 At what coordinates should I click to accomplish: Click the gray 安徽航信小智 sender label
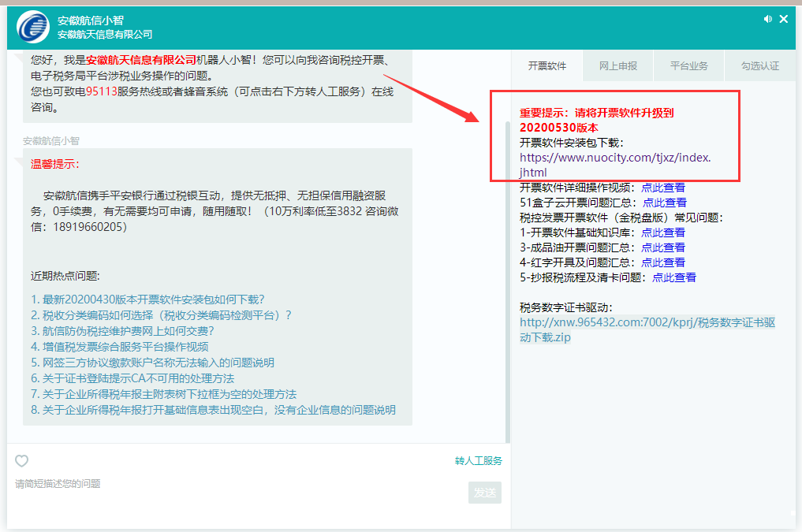[51, 141]
